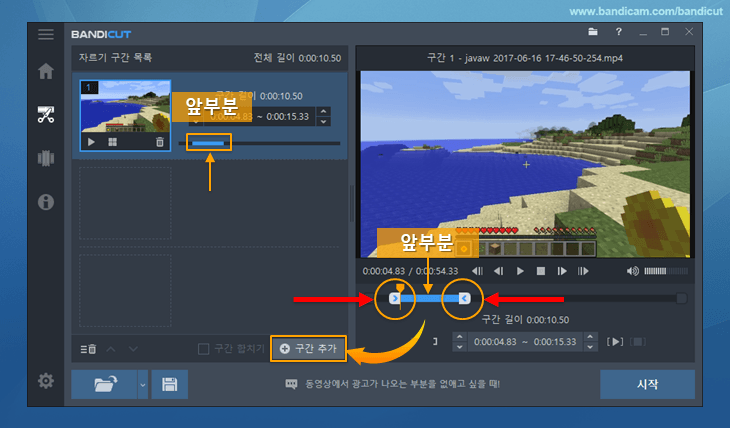This screenshot has height=428, width=730.
Task: Jump to next keyframe button
Action: (x=583, y=271)
